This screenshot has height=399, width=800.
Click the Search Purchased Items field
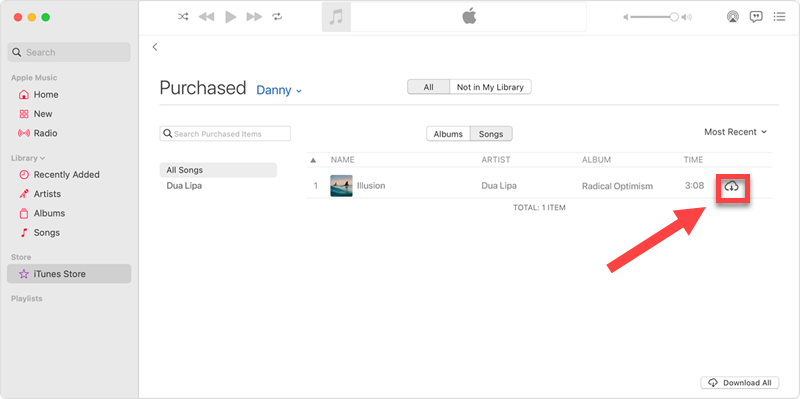(225, 134)
